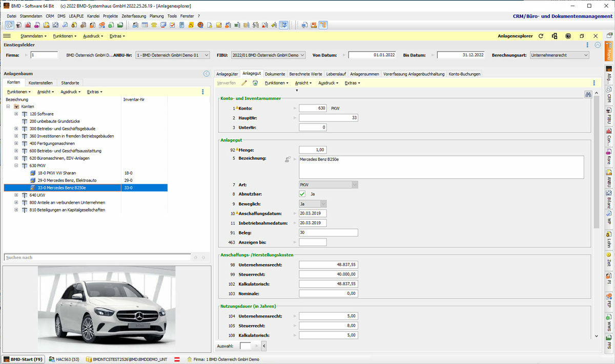Open the Art PKW dropdown
615x364 pixels.
(x=354, y=184)
